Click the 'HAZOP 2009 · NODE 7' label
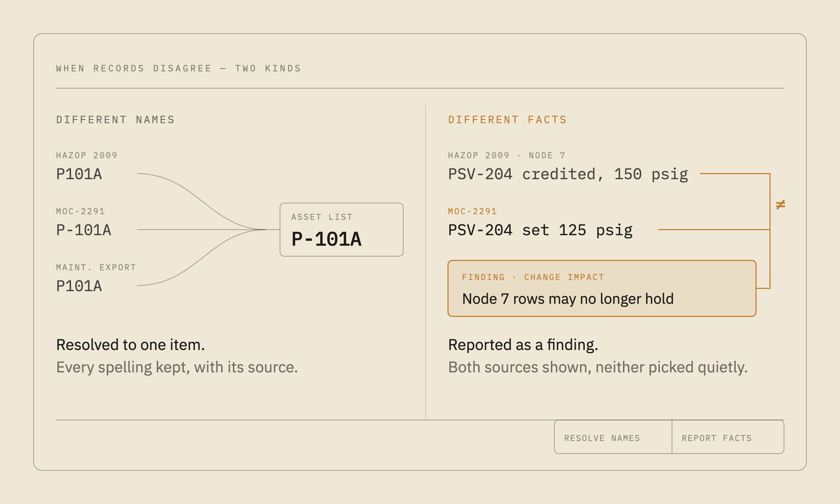This screenshot has width=840, height=504. (507, 155)
